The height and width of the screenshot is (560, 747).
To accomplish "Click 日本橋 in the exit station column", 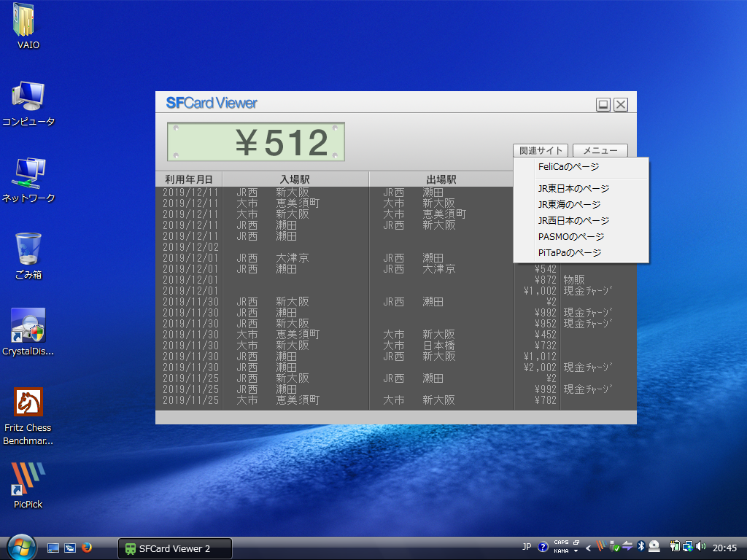I will (x=438, y=346).
